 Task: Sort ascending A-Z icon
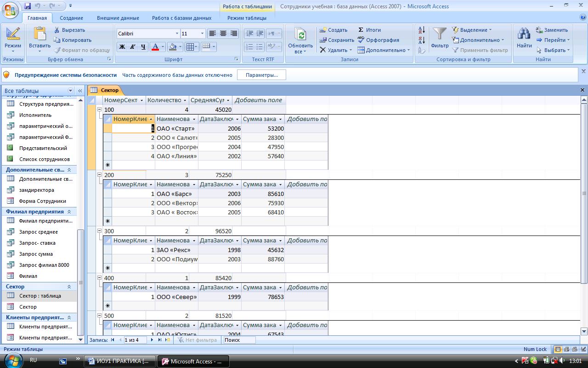point(422,30)
